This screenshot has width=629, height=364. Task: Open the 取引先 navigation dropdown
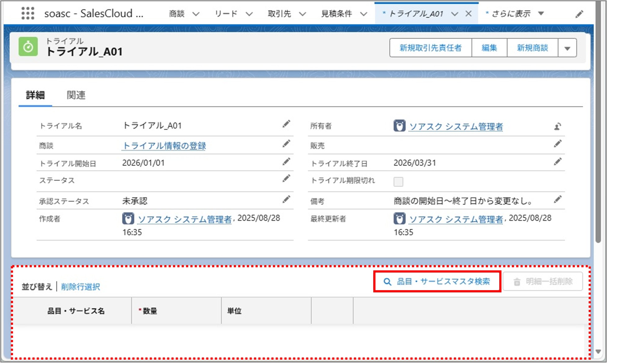(x=303, y=14)
